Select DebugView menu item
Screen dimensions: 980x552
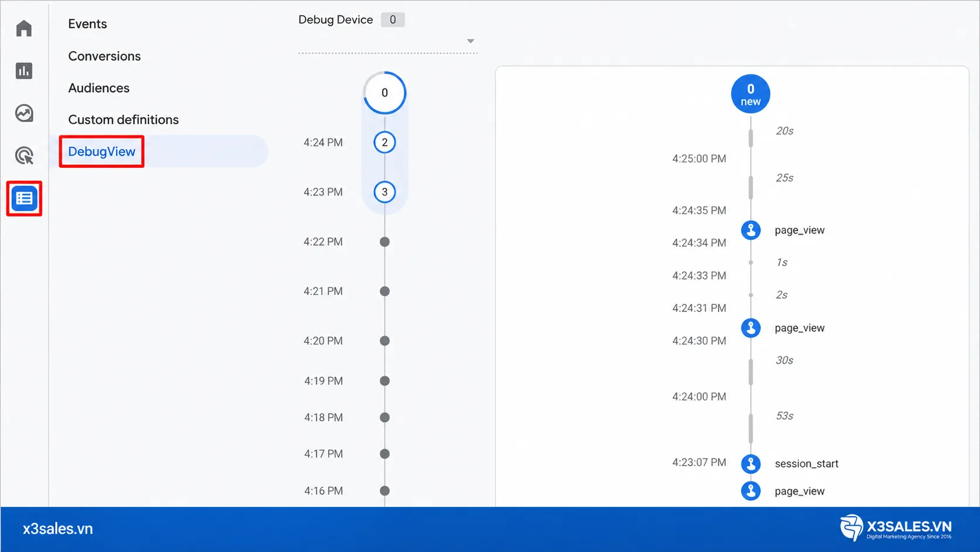(x=101, y=151)
